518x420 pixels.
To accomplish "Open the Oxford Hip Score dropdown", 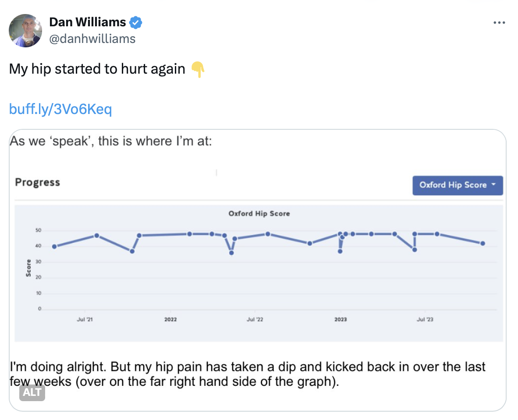I will click(x=457, y=185).
